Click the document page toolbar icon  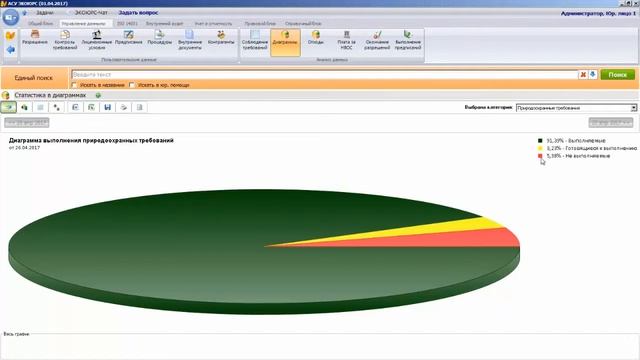coord(139,107)
